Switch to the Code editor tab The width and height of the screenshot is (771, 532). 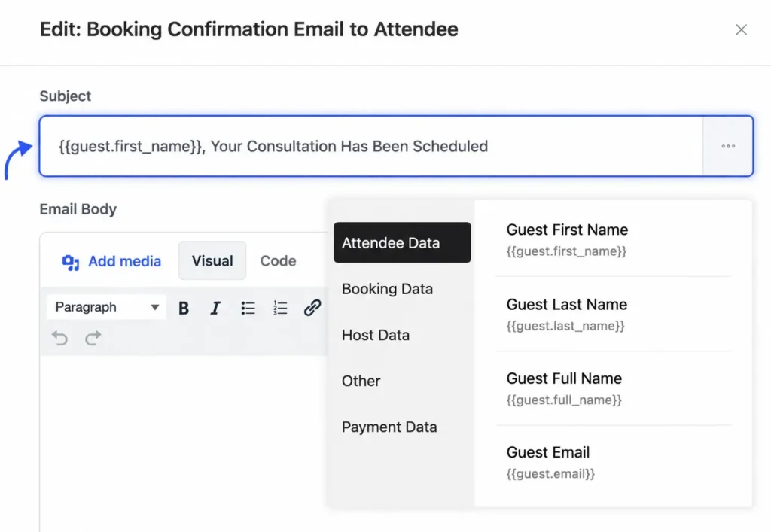pyautogui.click(x=279, y=261)
